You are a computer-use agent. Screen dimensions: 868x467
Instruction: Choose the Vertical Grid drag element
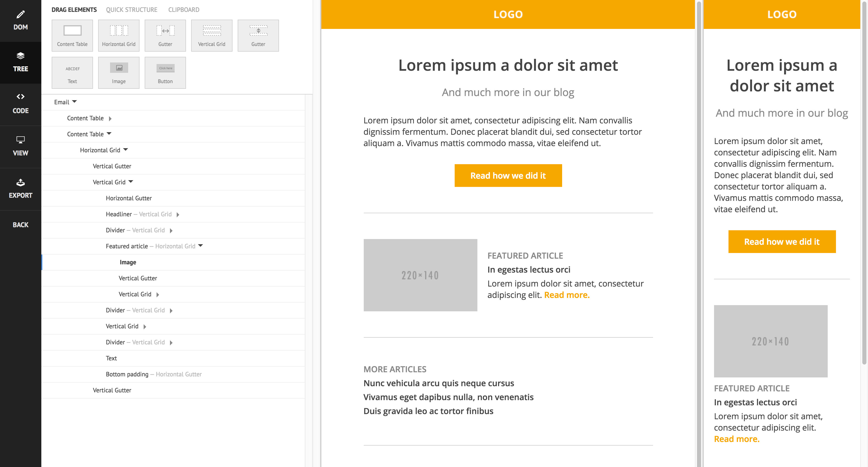point(212,35)
